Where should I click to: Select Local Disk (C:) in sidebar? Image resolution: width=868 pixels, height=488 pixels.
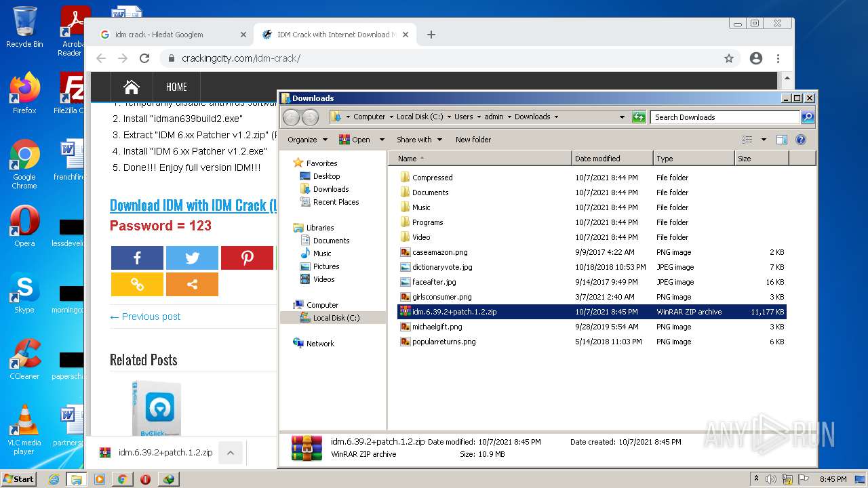336,318
